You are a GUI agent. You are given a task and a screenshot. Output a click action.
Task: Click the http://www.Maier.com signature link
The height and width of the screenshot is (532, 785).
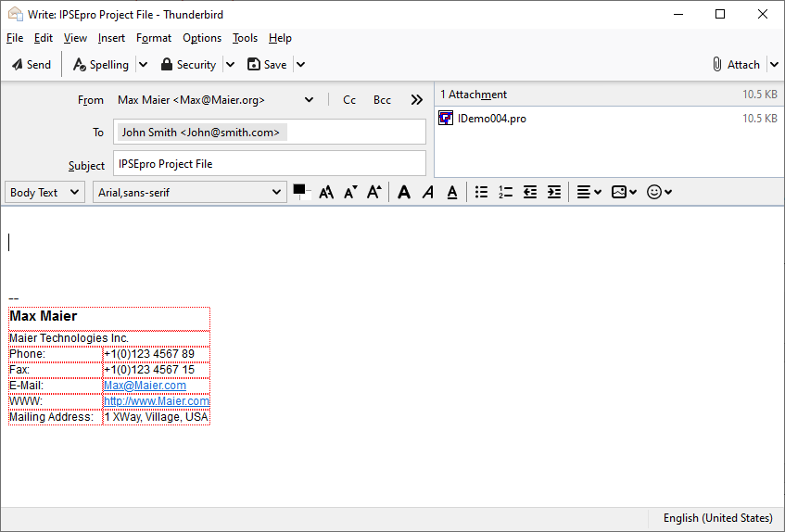click(157, 401)
